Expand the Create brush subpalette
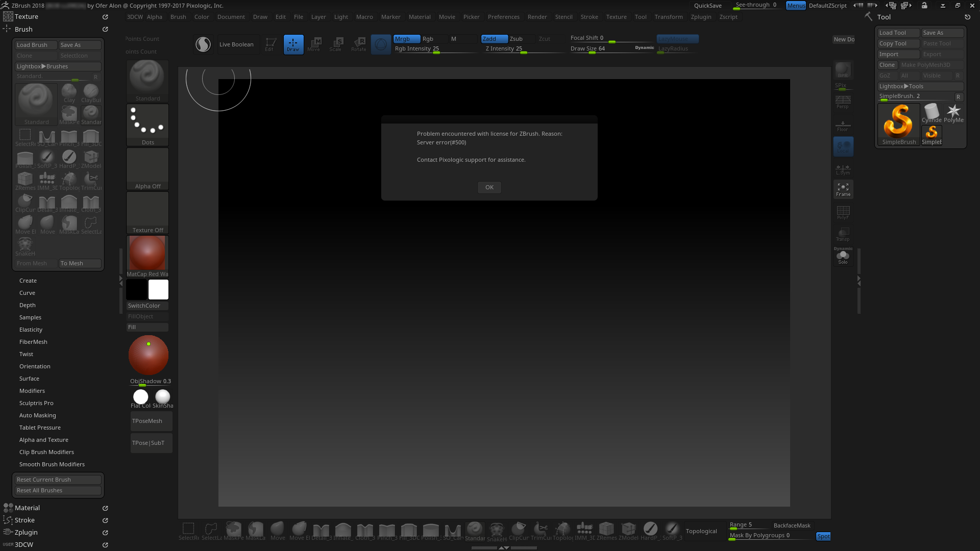 click(28, 281)
